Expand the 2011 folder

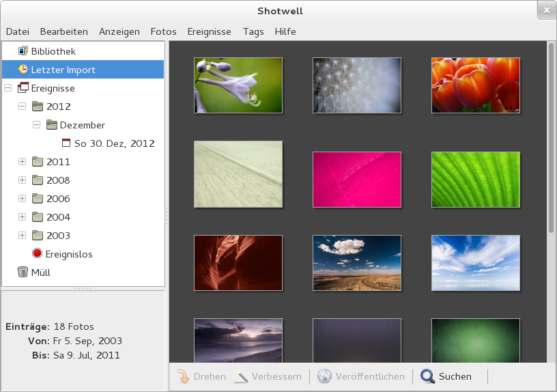click(x=22, y=162)
